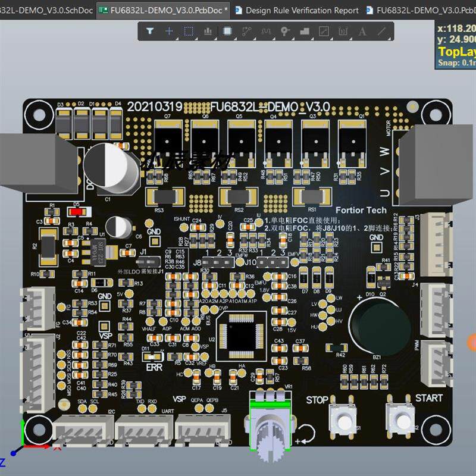Click the dimension placement icon in the toolbar
The height and width of the screenshot is (476, 476).
coord(343,30)
